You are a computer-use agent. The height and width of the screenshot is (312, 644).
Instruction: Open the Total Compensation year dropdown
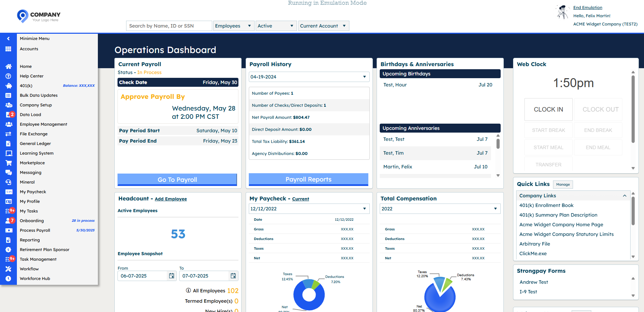440,209
